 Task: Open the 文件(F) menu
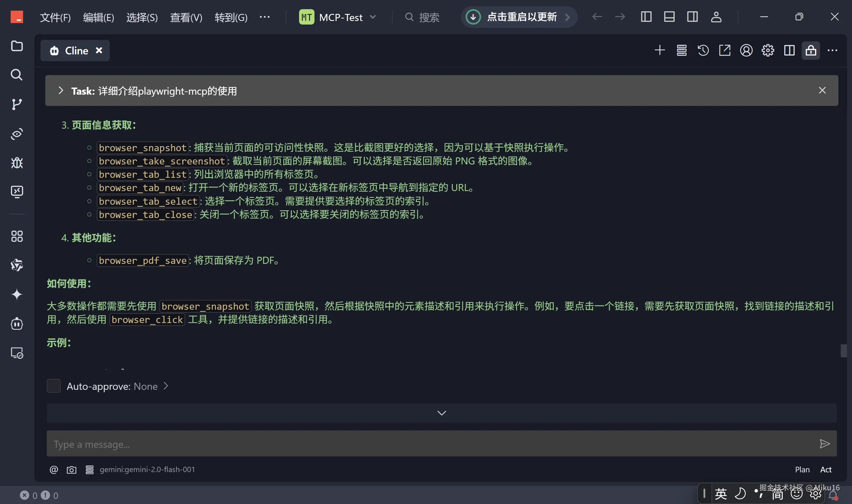tap(55, 17)
